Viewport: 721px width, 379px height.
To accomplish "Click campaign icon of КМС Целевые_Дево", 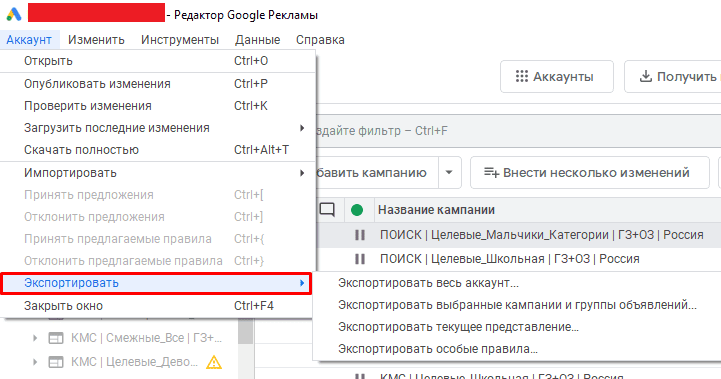I will click(56, 362).
